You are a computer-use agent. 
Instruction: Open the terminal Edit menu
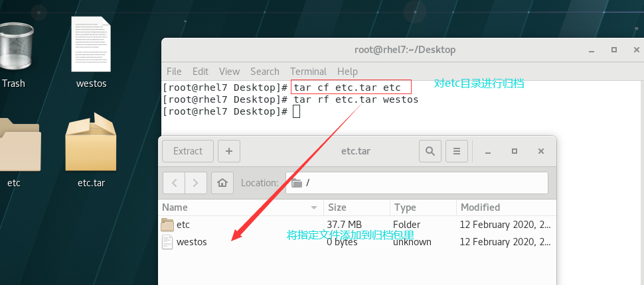tap(201, 72)
